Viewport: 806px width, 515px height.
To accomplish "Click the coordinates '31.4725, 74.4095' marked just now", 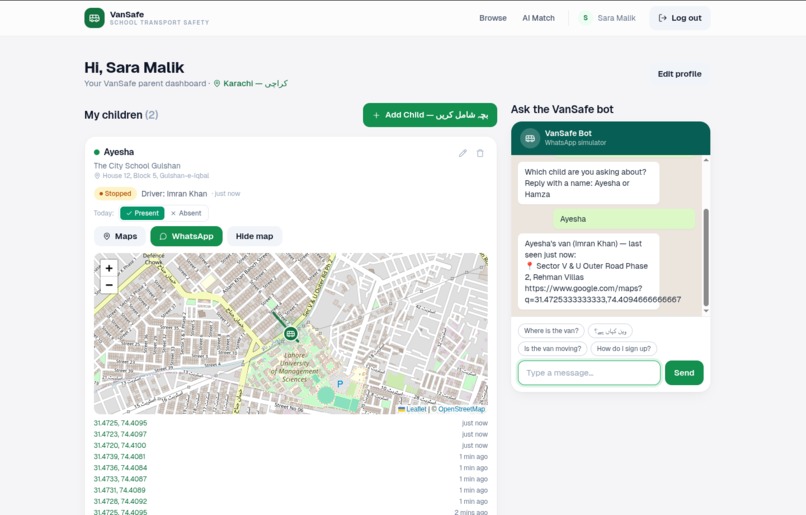I will [120, 423].
